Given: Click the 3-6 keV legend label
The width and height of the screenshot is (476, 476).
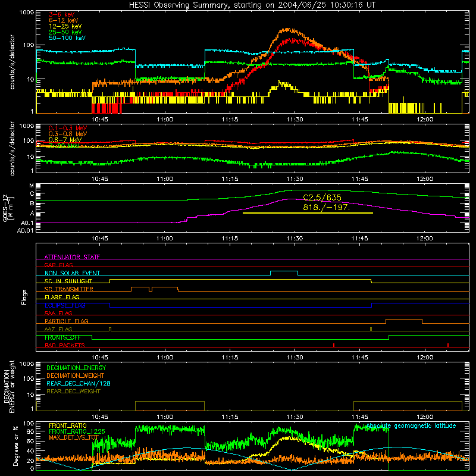Looking at the screenshot, I should click(61, 14).
